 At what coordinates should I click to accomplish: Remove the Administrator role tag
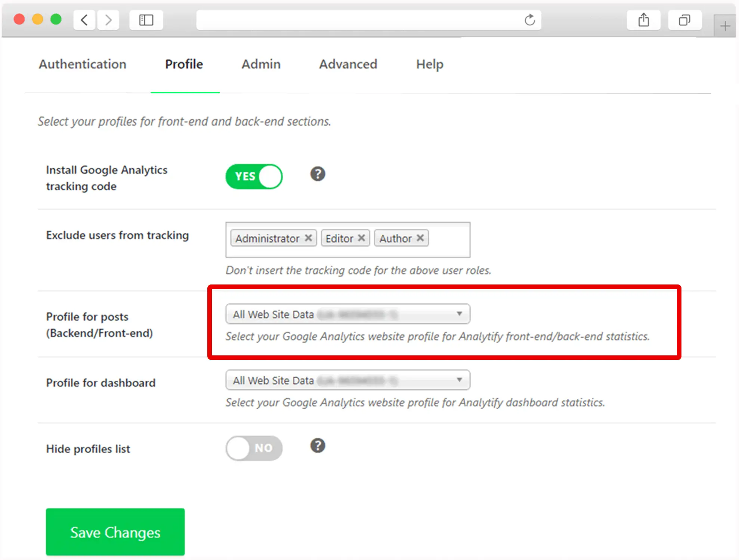(x=308, y=238)
